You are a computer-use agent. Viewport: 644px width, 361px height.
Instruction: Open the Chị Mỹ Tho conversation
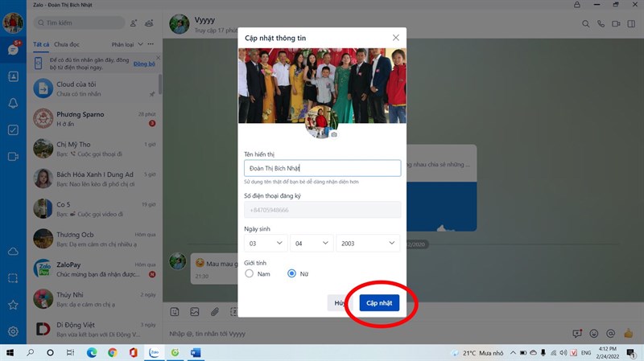point(95,149)
